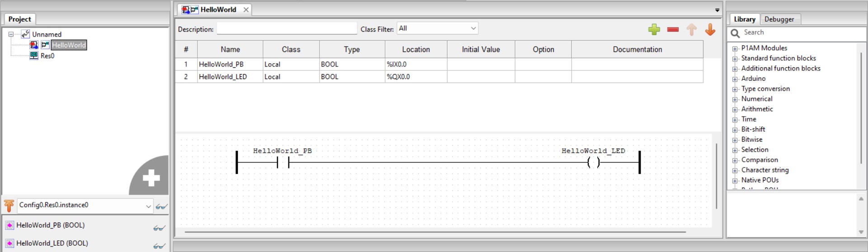The height and width of the screenshot is (252, 868).
Task: Select HelloWorld in the project tree
Action: coord(68,45)
